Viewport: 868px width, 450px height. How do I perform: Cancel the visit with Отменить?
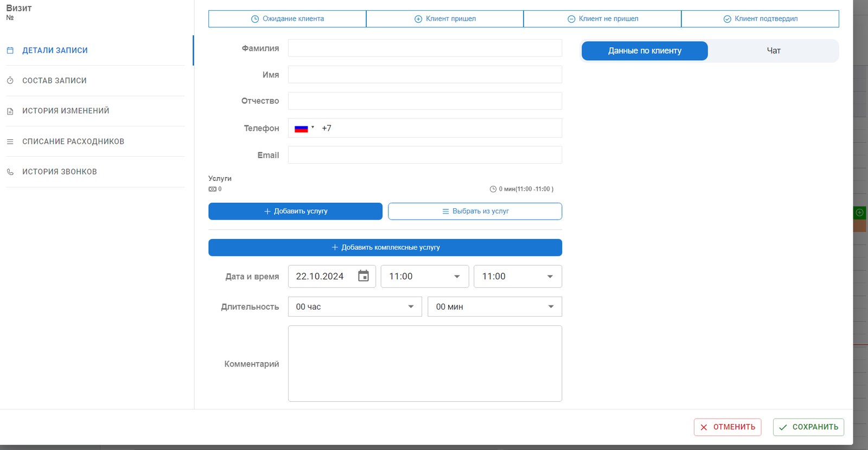(x=727, y=427)
